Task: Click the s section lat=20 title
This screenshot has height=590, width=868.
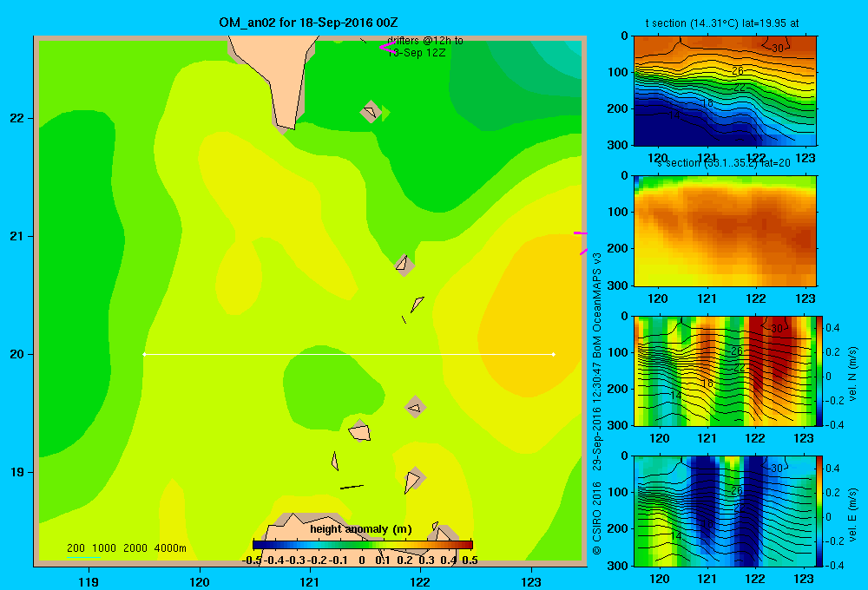Action: [x=724, y=163]
